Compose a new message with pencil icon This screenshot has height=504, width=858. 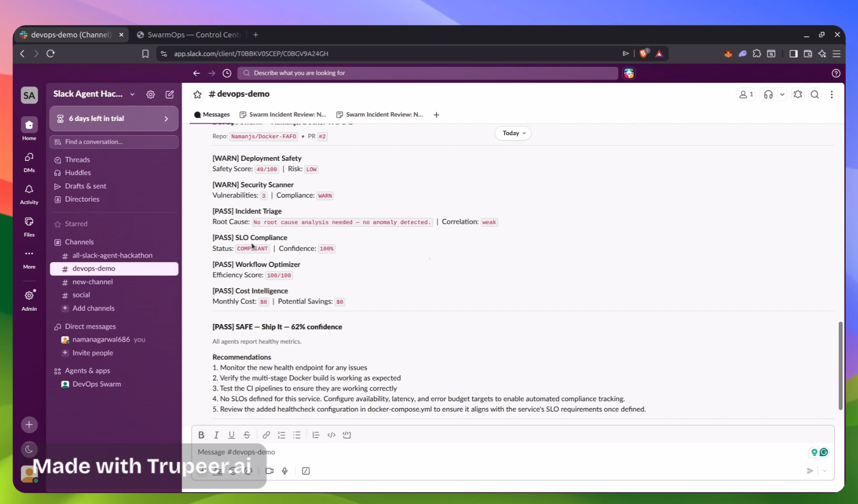170,94
